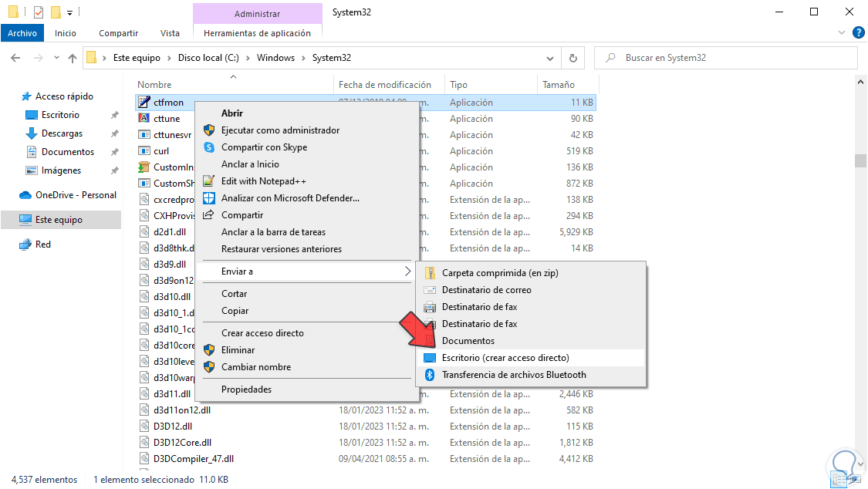This screenshot has height=489, width=868.
Task: Open the Archivo menu tab
Action: point(22,33)
